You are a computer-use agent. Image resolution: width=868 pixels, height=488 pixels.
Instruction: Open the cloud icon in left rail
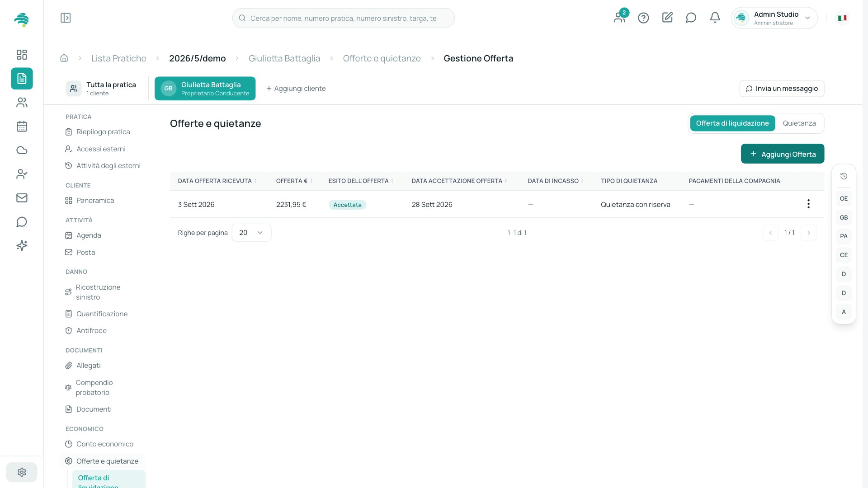(22, 150)
